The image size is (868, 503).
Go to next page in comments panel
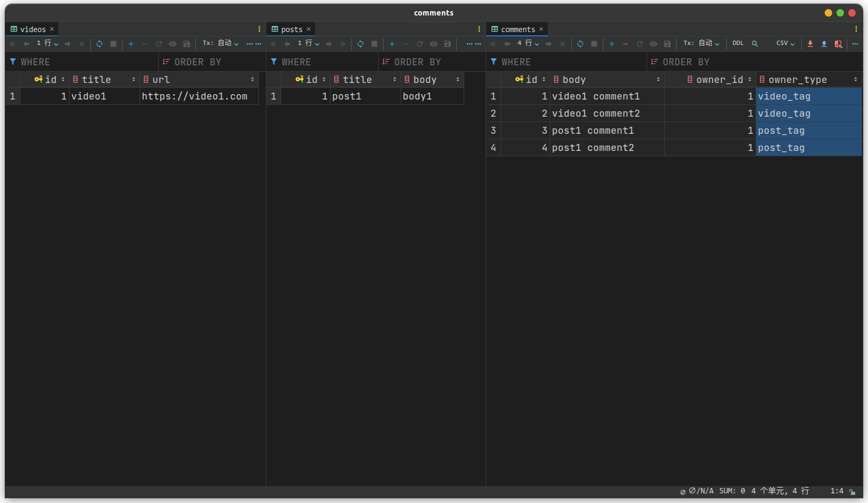click(549, 44)
